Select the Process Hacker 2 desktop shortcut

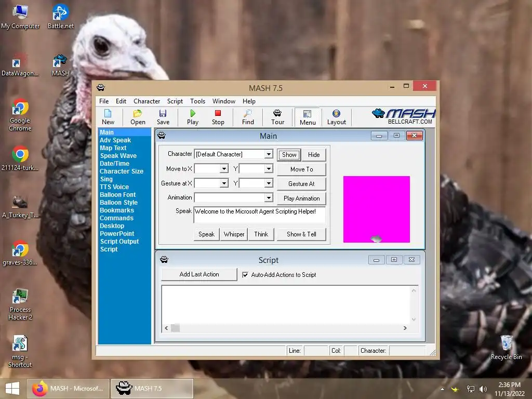(20, 304)
